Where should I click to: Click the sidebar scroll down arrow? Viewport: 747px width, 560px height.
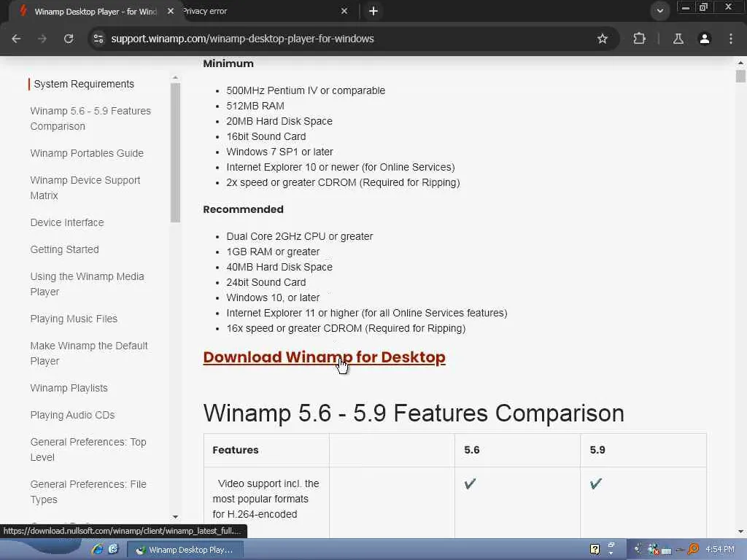pos(175,517)
